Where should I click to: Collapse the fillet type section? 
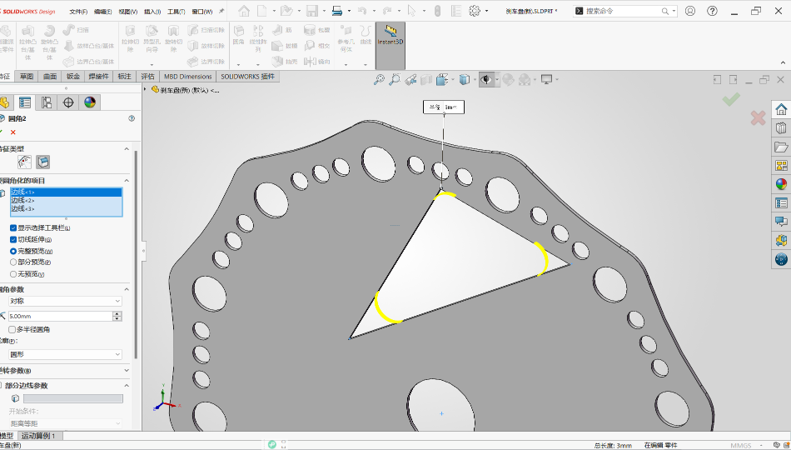[x=127, y=149]
